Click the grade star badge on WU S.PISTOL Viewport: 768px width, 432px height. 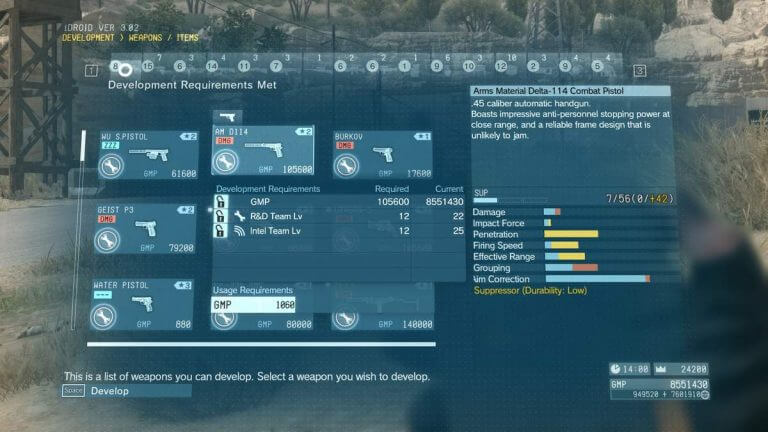188,137
